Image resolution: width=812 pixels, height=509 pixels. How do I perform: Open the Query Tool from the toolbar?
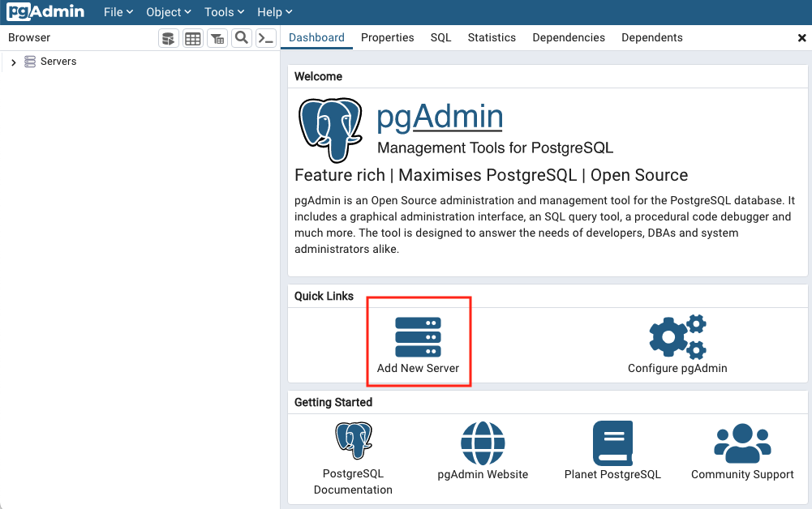pyautogui.click(x=168, y=37)
